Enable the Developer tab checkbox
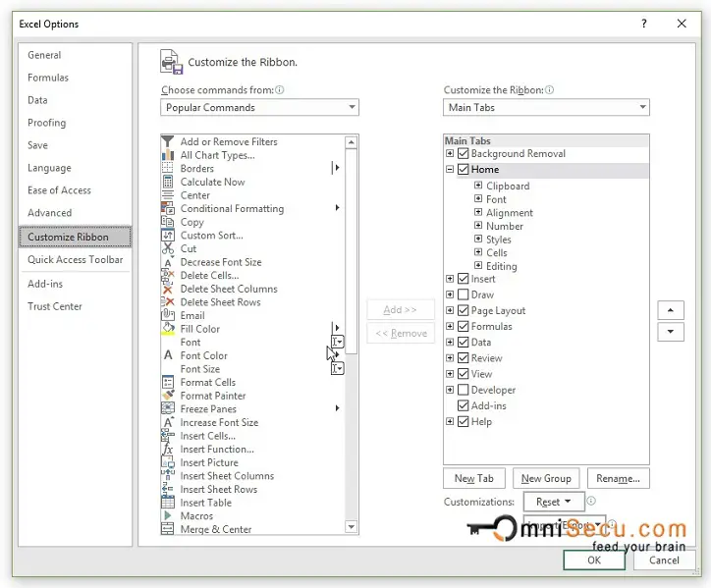 [x=463, y=390]
